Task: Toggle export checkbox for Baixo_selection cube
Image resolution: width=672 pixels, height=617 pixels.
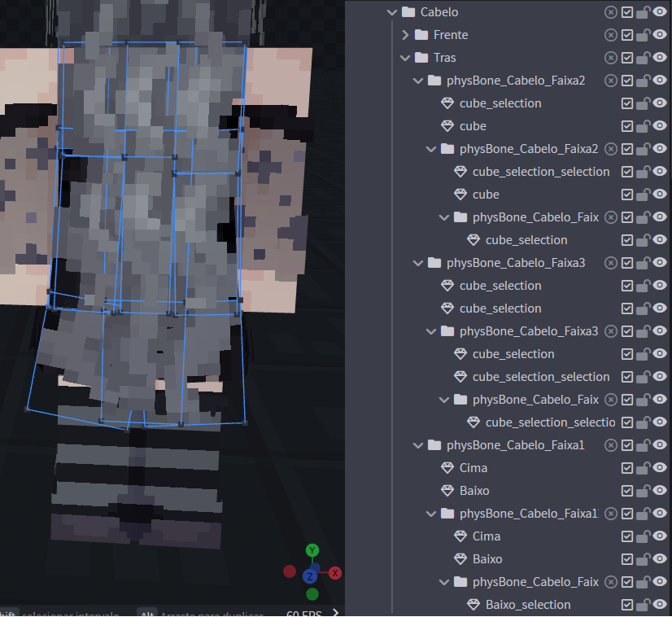Action: (x=627, y=605)
